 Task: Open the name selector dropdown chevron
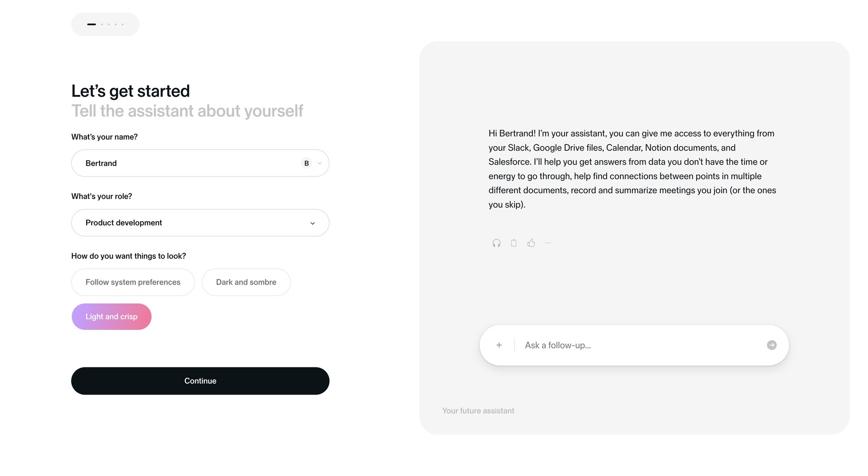point(319,163)
